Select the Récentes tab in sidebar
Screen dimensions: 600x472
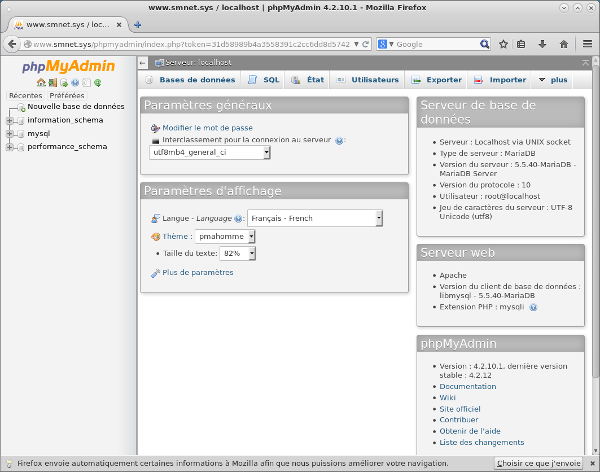click(26, 95)
